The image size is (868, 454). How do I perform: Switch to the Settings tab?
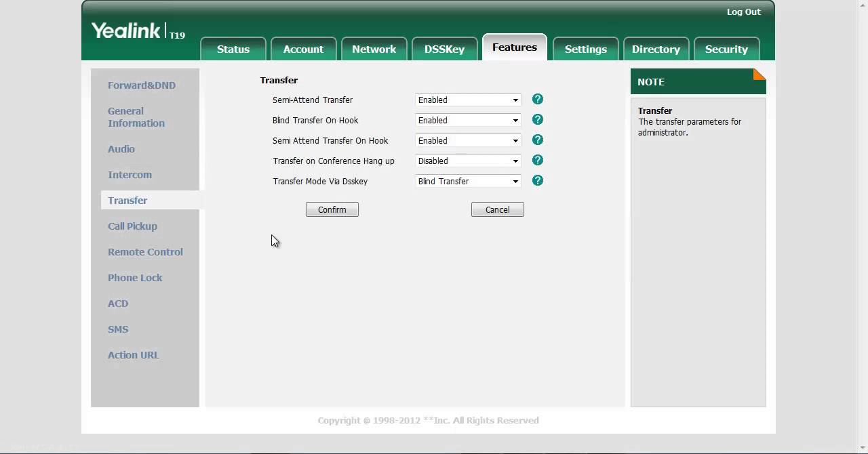(x=586, y=49)
